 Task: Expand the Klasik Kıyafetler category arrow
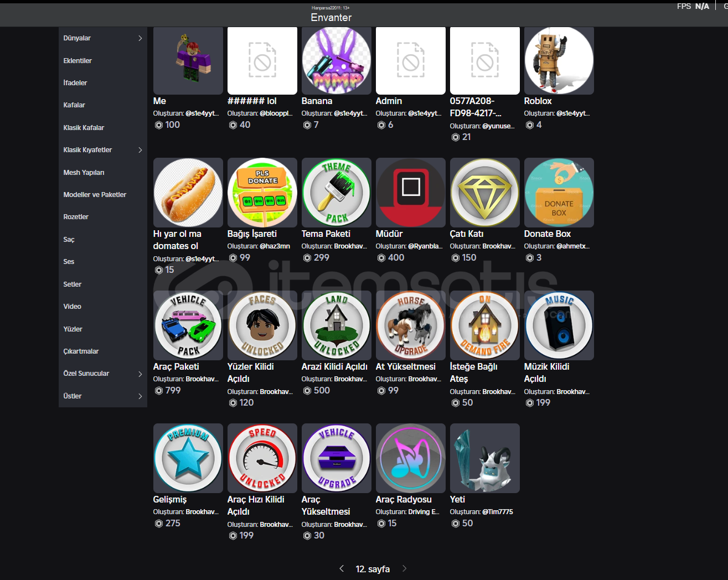[x=140, y=150]
